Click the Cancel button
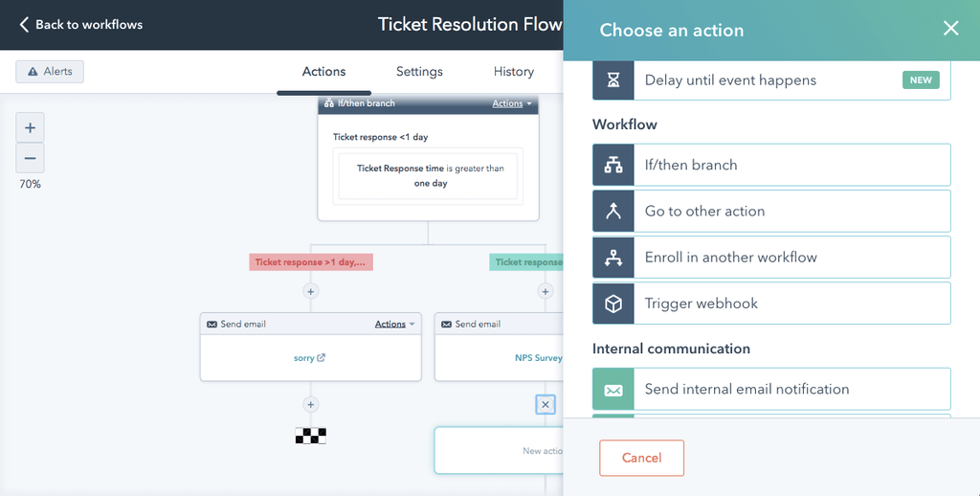 (641, 458)
